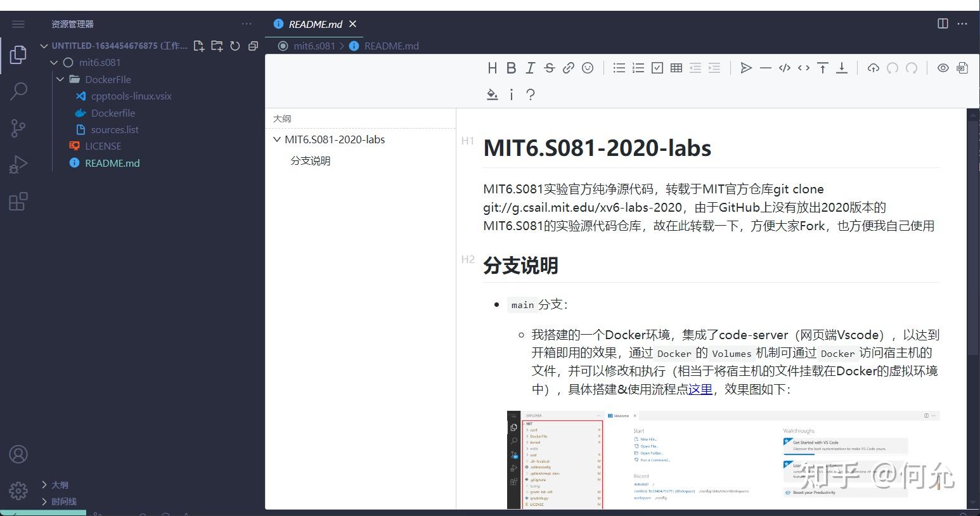Open the hamburger menu at top left
This screenshot has height=516, width=980.
pos(18,23)
